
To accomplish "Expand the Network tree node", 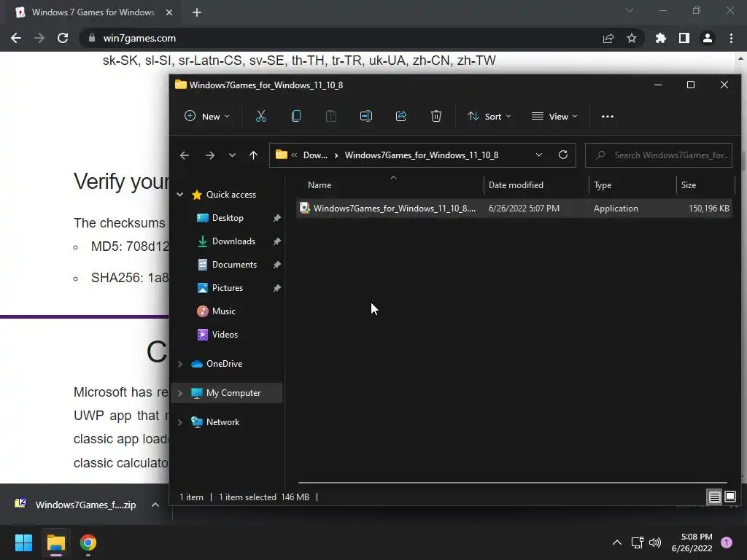I will pyautogui.click(x=180, y=422).
